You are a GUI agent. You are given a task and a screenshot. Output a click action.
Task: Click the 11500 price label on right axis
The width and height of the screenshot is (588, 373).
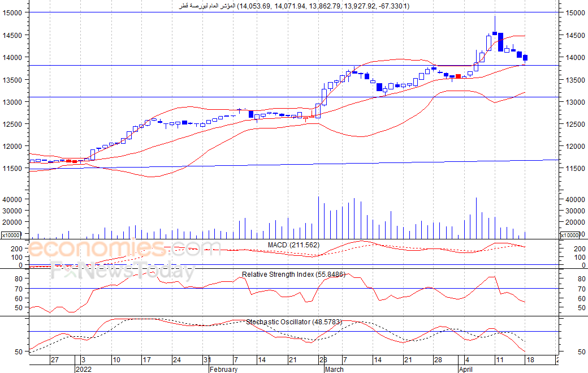tap(575, 169)
